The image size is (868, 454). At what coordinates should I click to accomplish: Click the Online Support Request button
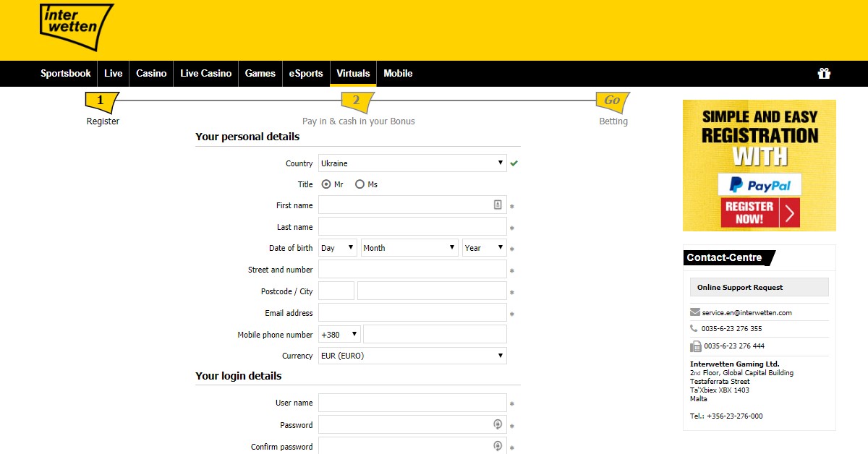[759, 287]
